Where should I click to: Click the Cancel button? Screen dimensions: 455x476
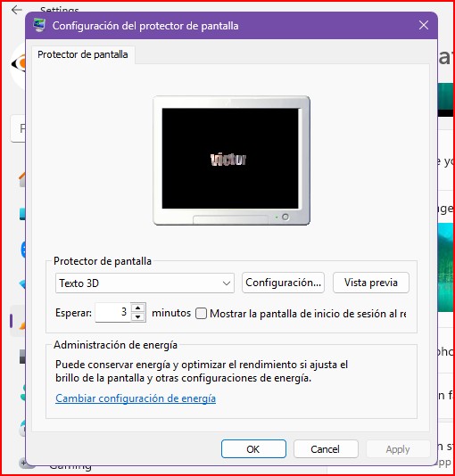pyautogui.click(x=326, y=449)
